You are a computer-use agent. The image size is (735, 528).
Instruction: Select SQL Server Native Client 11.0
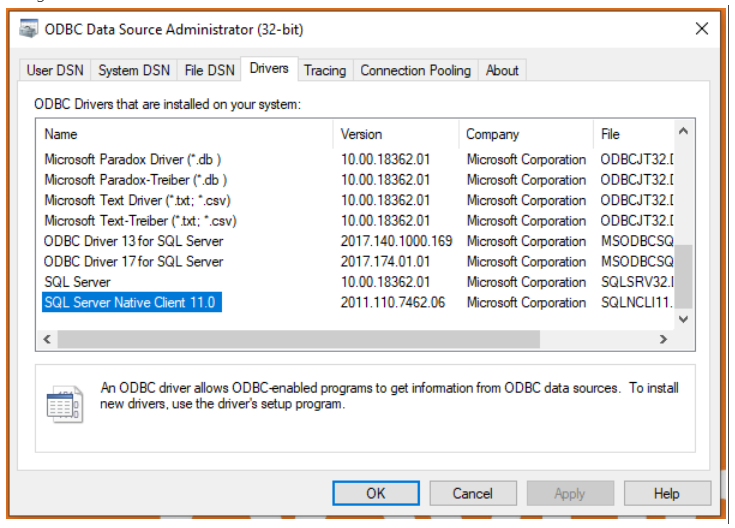(131, 302)
